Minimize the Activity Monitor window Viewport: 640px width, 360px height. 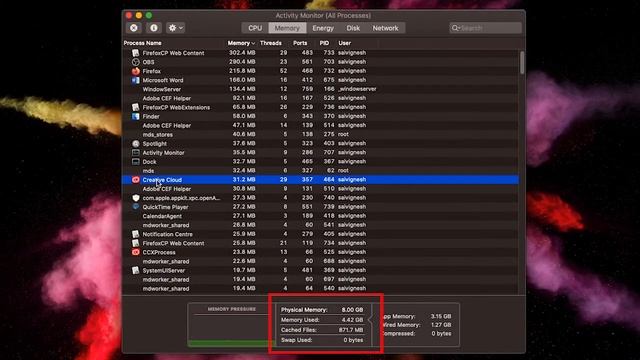[139, 16]
